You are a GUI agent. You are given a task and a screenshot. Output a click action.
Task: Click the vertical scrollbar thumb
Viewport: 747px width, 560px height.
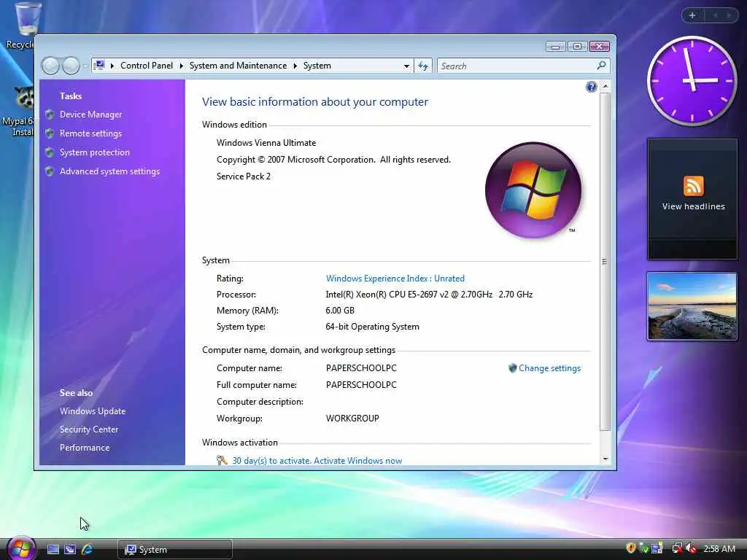pos(605,262)
